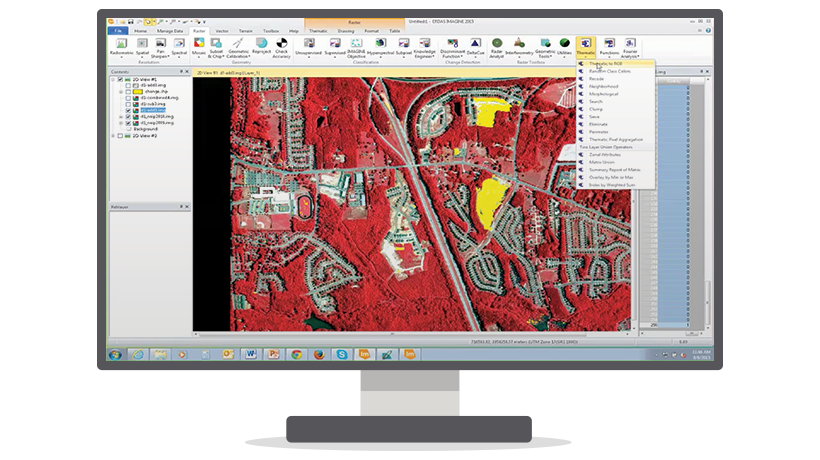820x460 pixels.
Task: Click the Pan Sharpen icon
Action: click(x=160, y=45)
